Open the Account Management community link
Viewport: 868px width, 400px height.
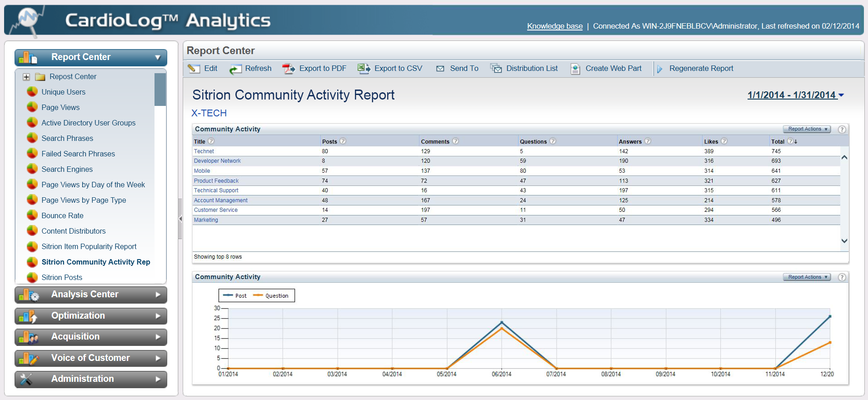pos(221,200)
